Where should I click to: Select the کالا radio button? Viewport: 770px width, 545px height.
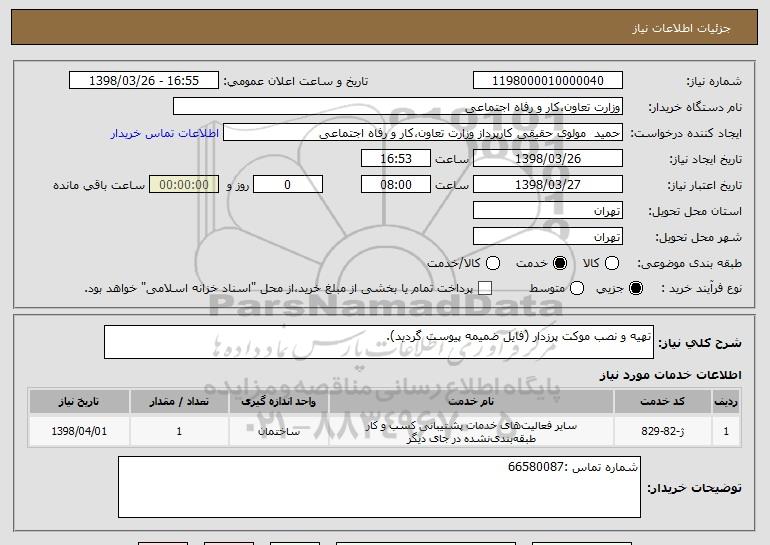coord(612,263)
